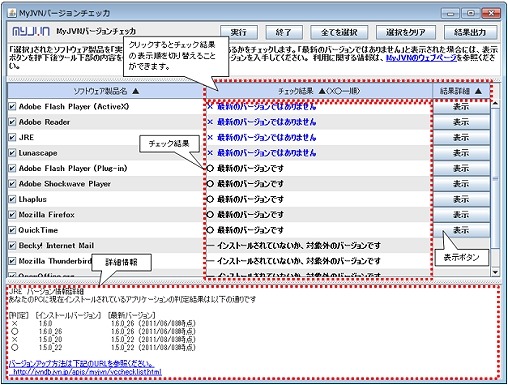The image size is (508, 385).
Task: Uncheck JRE checkbox
Action: 12,137
